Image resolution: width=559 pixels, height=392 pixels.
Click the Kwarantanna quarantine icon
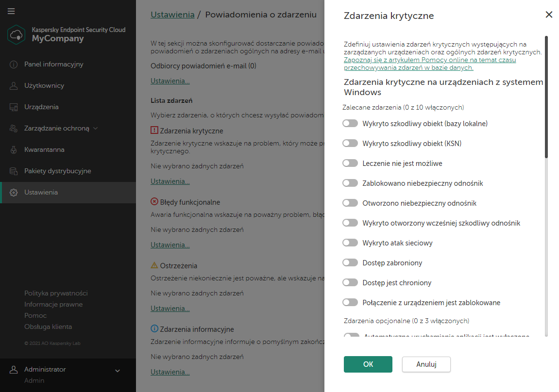[x=14, y=150]
